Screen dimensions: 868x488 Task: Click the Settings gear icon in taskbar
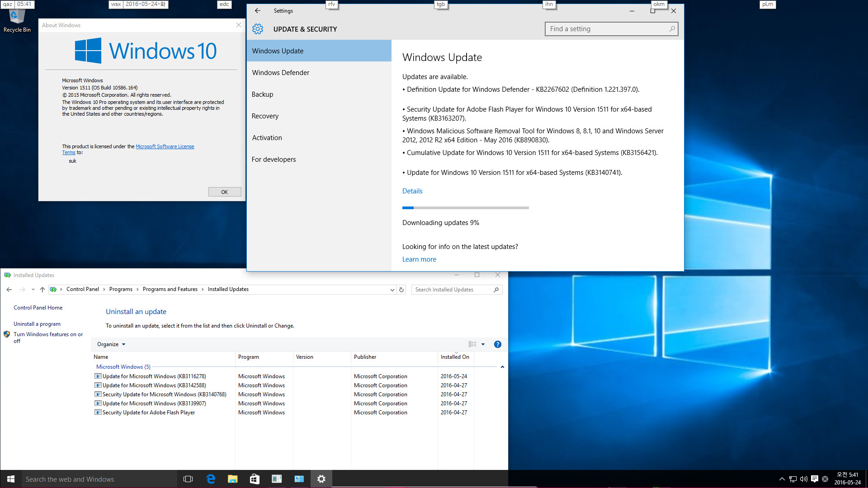(321, 479)
